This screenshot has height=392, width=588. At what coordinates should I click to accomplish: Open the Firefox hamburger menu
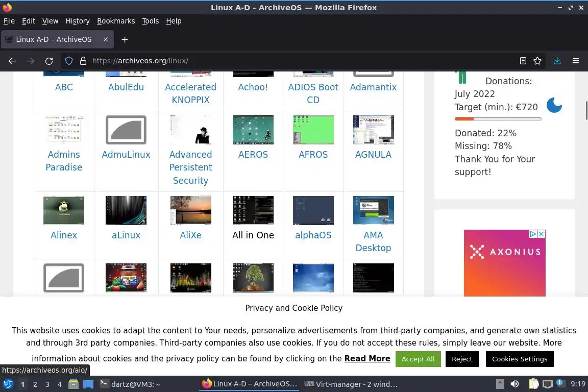(576, 61)
